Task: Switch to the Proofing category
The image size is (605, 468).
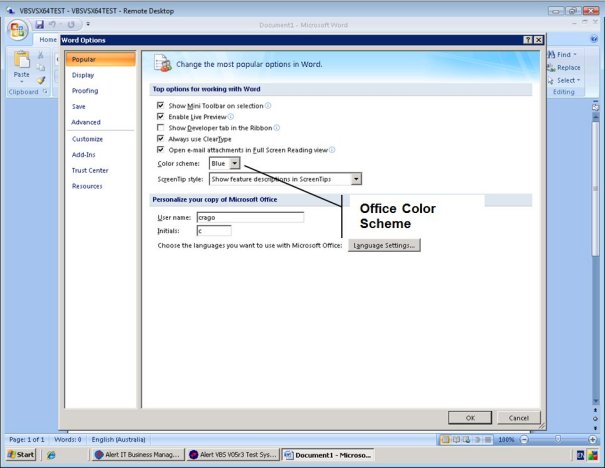Action: [x=85, y=91]
